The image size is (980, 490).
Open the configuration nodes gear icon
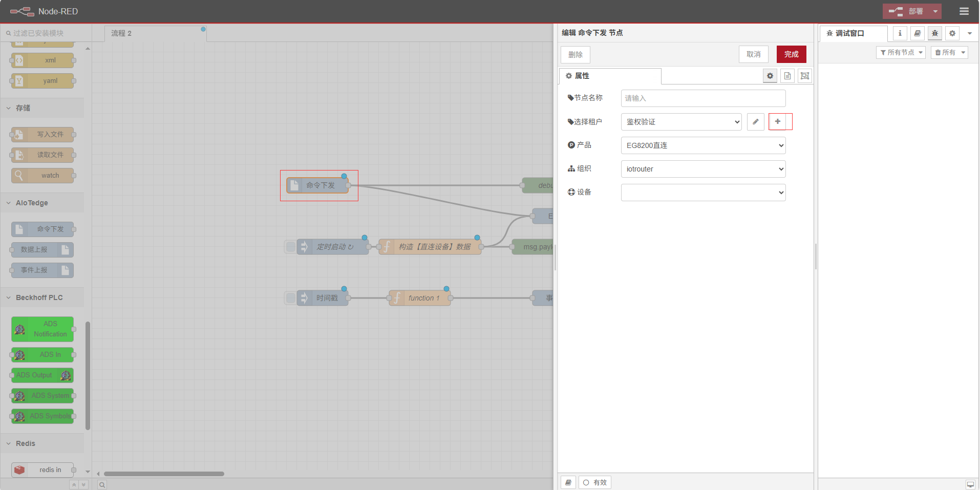(952, 33)
